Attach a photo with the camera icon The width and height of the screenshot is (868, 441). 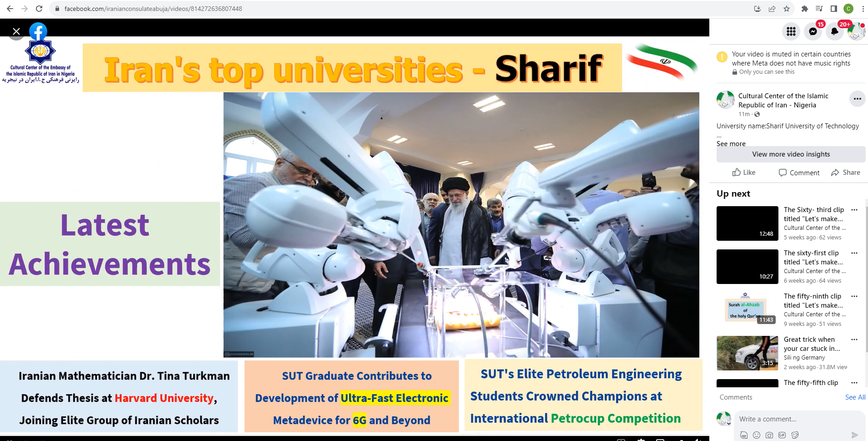coord(769,435)
